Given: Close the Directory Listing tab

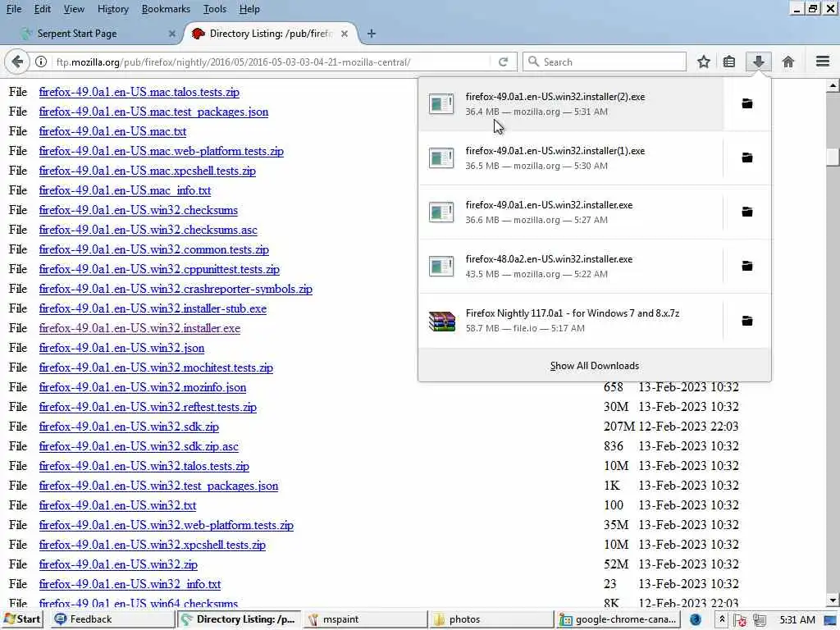Looking at the screenshot, I should coord(345,33).
